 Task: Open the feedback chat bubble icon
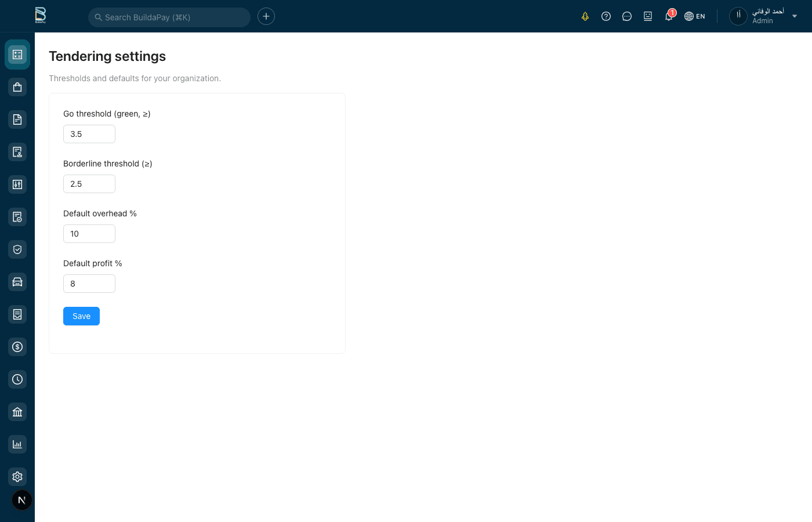pos(627,16)
